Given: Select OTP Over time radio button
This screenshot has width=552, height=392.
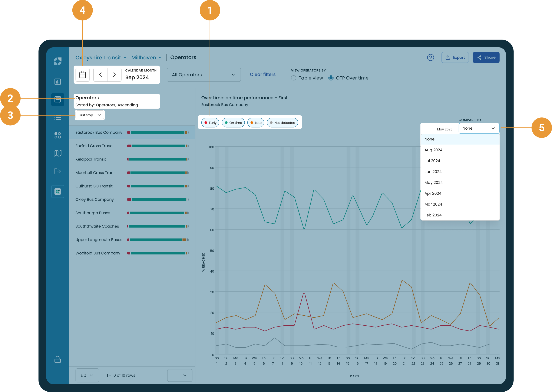Looking at the screenshot, I should coord(331,78).
